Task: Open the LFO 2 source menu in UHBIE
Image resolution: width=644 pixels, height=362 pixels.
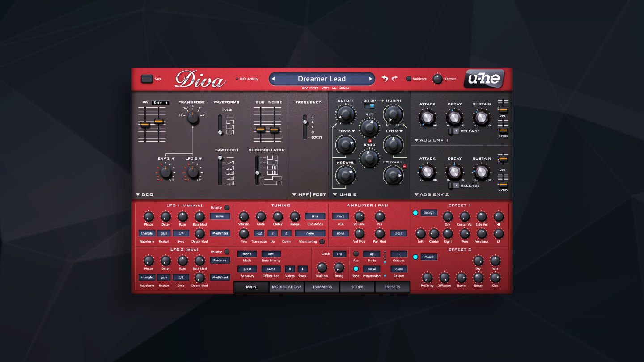Action: 395,131
